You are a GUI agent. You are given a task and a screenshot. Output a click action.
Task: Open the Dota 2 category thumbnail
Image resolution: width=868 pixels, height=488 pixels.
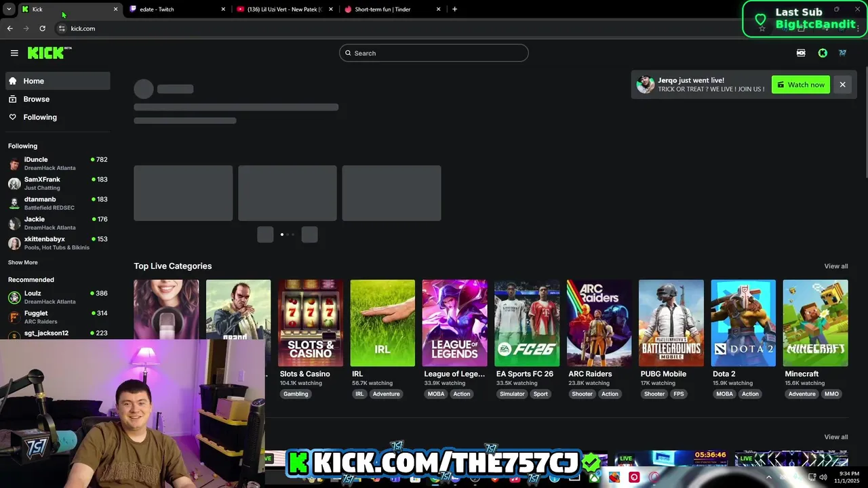(x=743, y=323)
